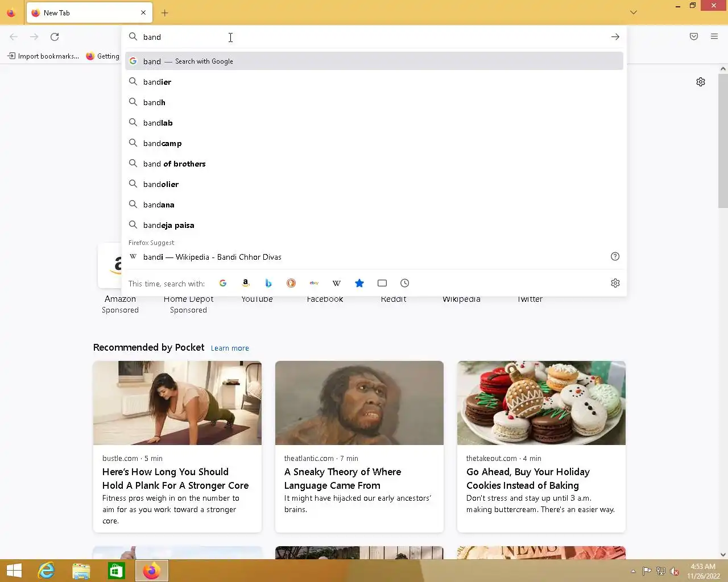
Task: Choose the 'band of brothers' suggestion
Action: pos(374,164)
